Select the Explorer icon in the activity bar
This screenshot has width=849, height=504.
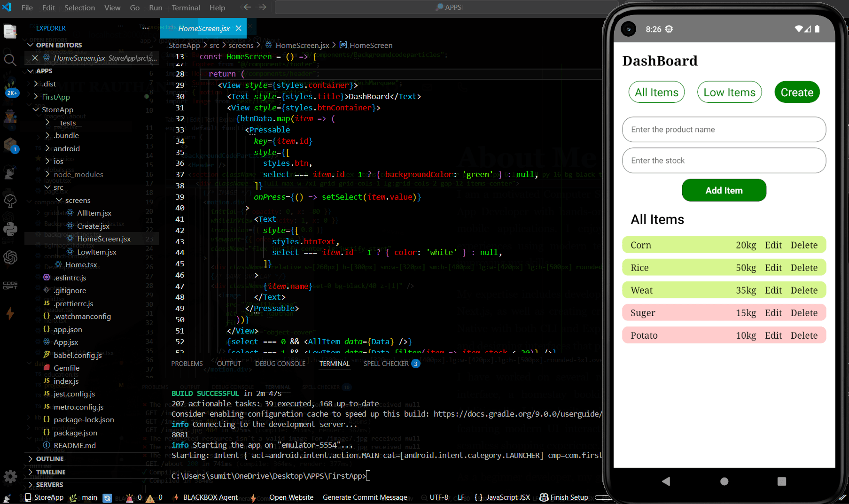point(10,31)
